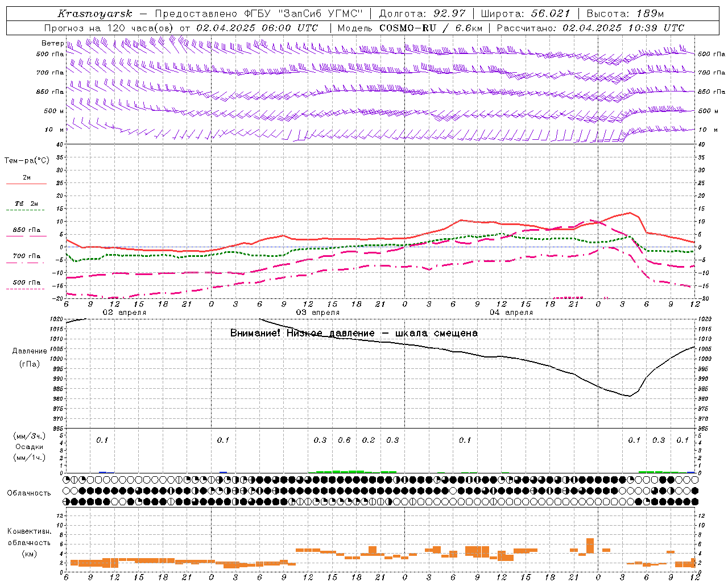Click the "Широта: 56.021" header value
Image resolution: width=728 pixels, height=582 pixels.
[x=526, y=14]
